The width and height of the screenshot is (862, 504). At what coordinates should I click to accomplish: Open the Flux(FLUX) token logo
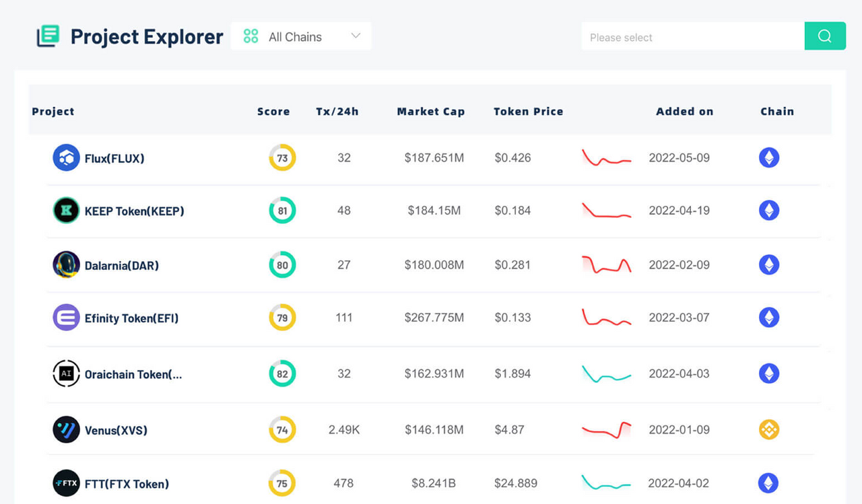(x=66, y=157)
